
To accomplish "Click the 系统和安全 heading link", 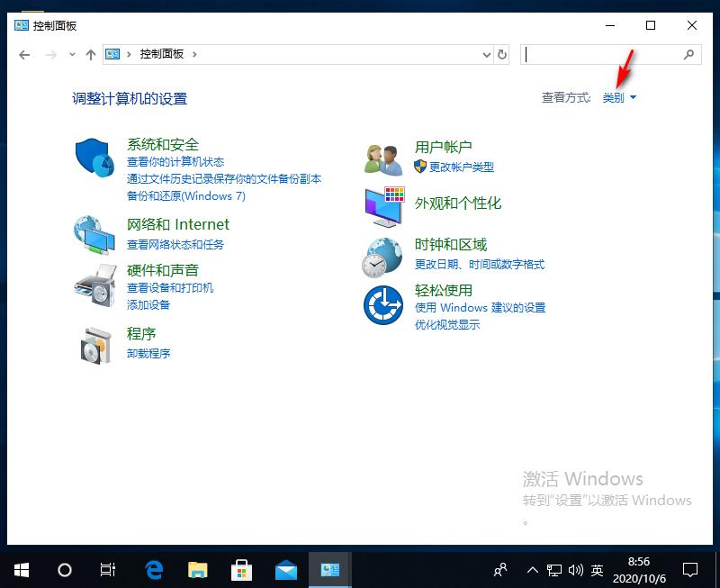I will click(163, 145).
